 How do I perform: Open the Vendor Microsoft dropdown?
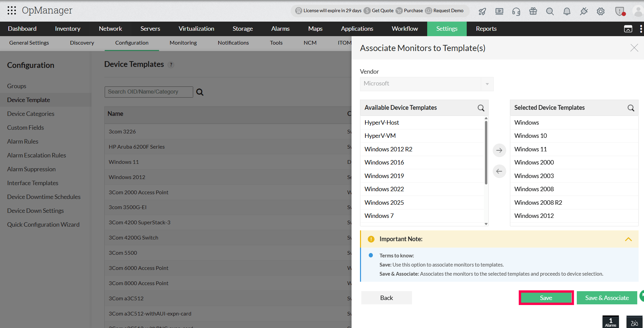(427, 84)
